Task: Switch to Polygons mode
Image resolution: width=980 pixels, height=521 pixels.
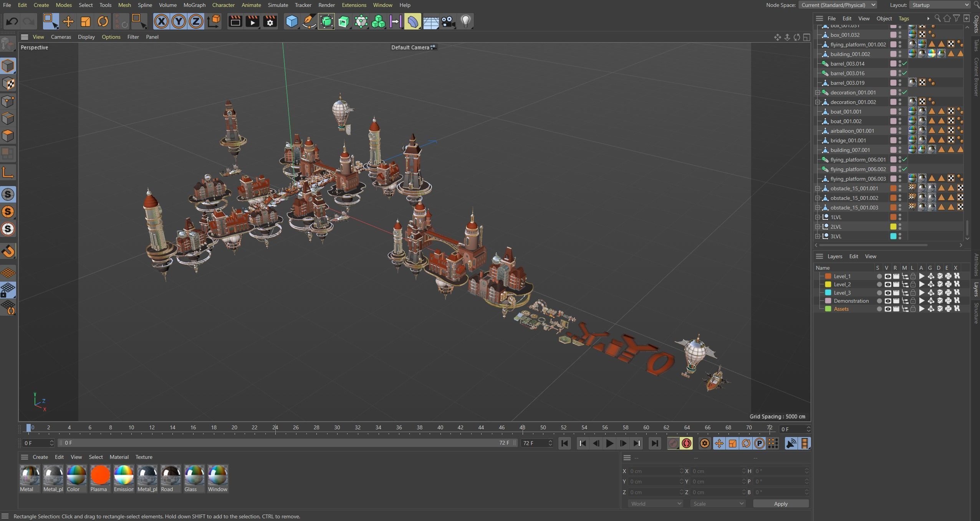Action: (x=8, y=136)
